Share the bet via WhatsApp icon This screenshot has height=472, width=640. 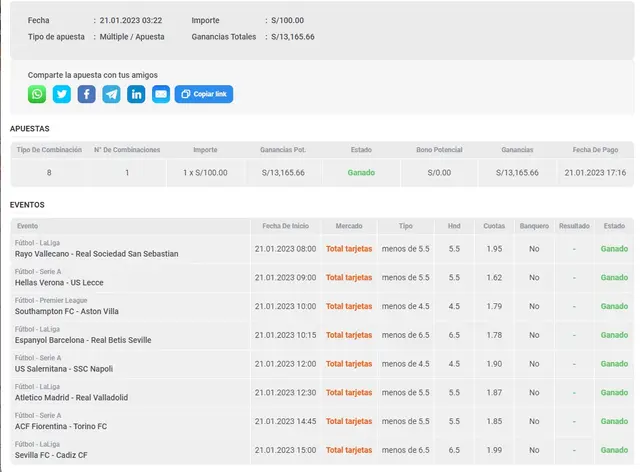pyautogui.click(x=37, y=94)
